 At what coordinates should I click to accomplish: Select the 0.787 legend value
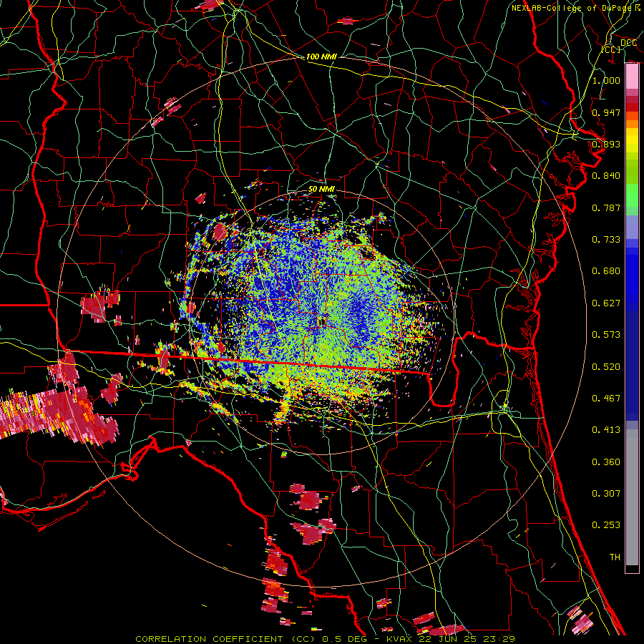point(606,208)
